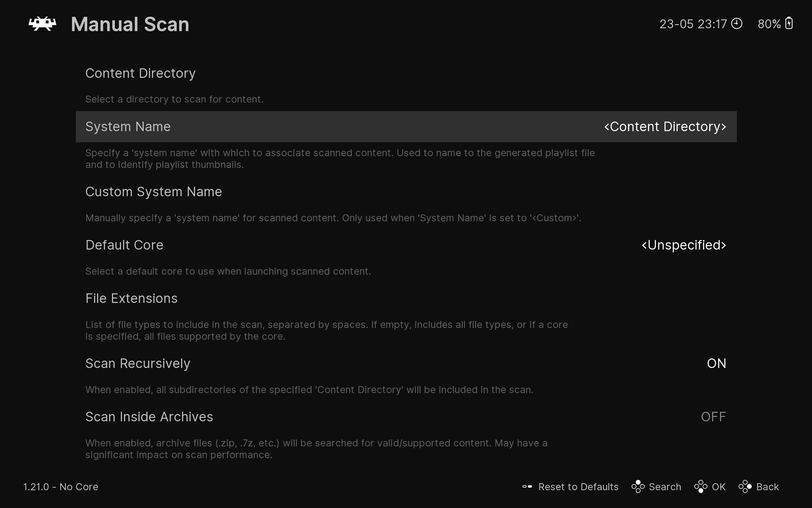
Task: Select the Default Core entry
Action: tap(406, 245)
